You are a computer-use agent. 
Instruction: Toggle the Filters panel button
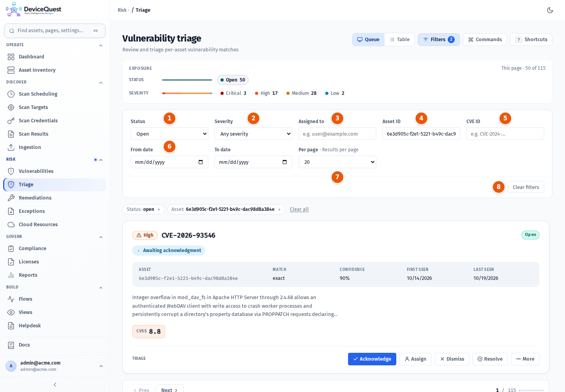point(439,40)
